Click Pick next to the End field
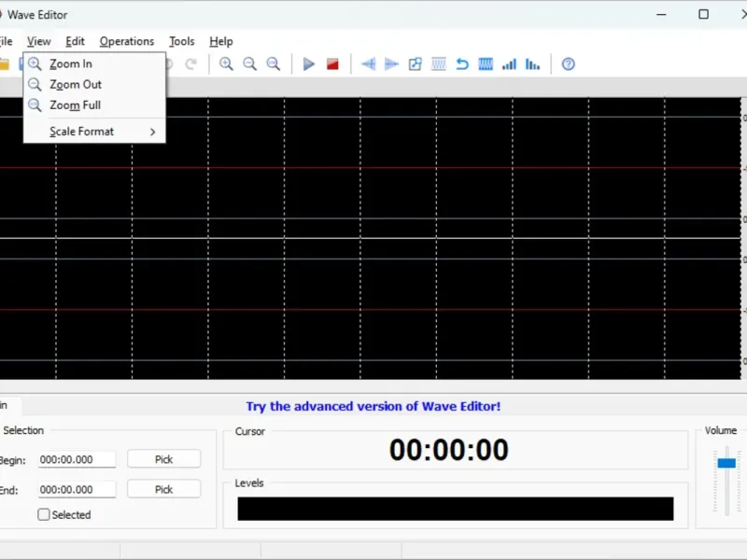Screen dimensions: 747x560 (163, 489)
